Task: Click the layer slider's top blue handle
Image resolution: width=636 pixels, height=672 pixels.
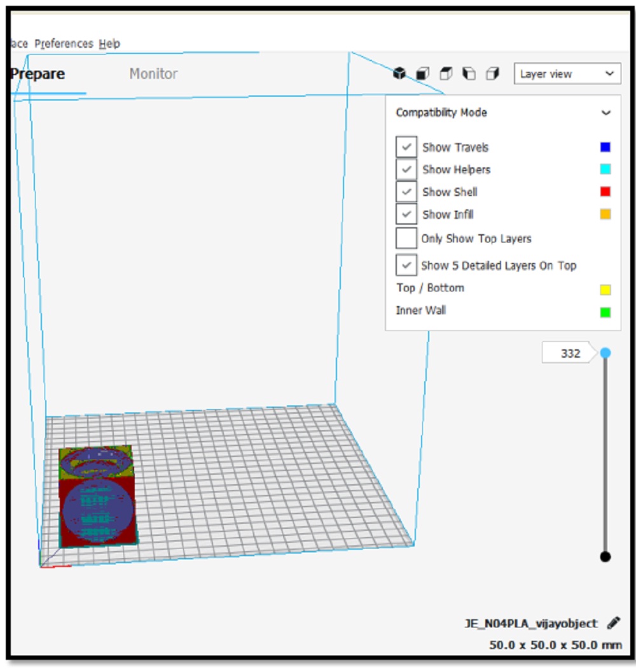Action: (x=605, y=353)
